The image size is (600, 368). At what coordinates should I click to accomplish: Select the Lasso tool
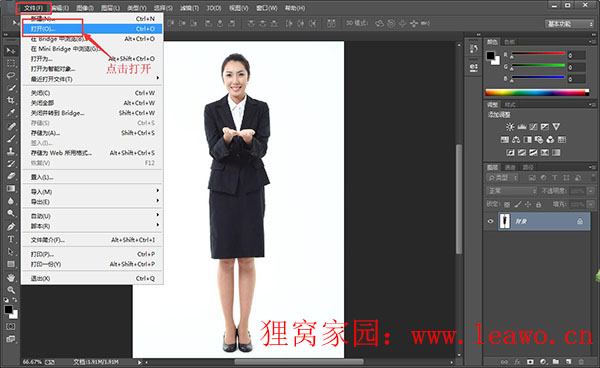[x=11, y=75]
